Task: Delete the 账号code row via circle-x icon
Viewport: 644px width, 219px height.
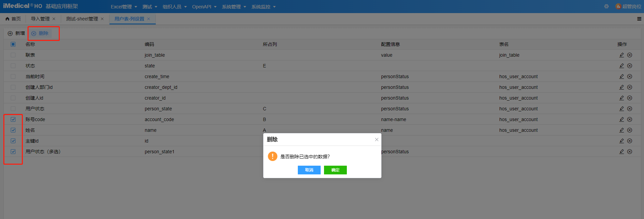Action: click(x=630, y=119)
